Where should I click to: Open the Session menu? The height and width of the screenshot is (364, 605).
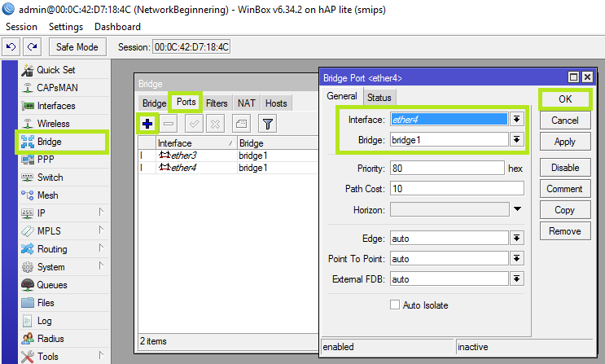(x=22, y=27)
